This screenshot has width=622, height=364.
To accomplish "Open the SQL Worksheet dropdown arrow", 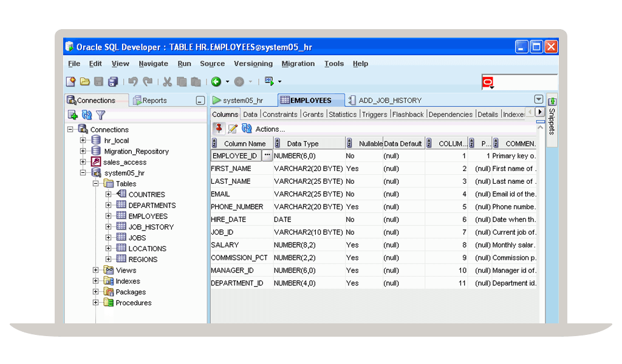I will [279, 81].
